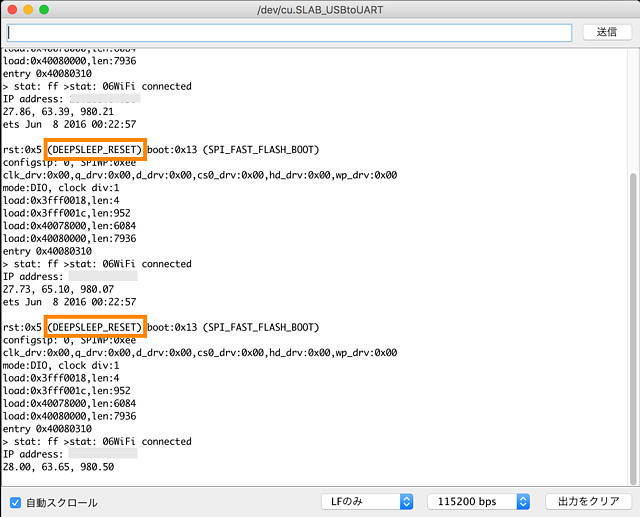Screen dimensions: 640x517
Task: Click the serial message input field
Action: click(x=289, y=33)
